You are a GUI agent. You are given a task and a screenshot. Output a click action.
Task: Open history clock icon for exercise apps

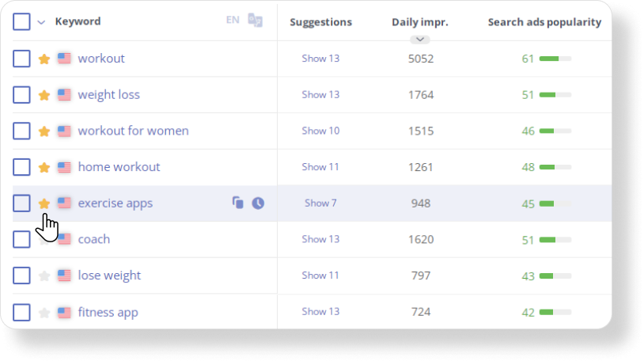coord(258,203)
